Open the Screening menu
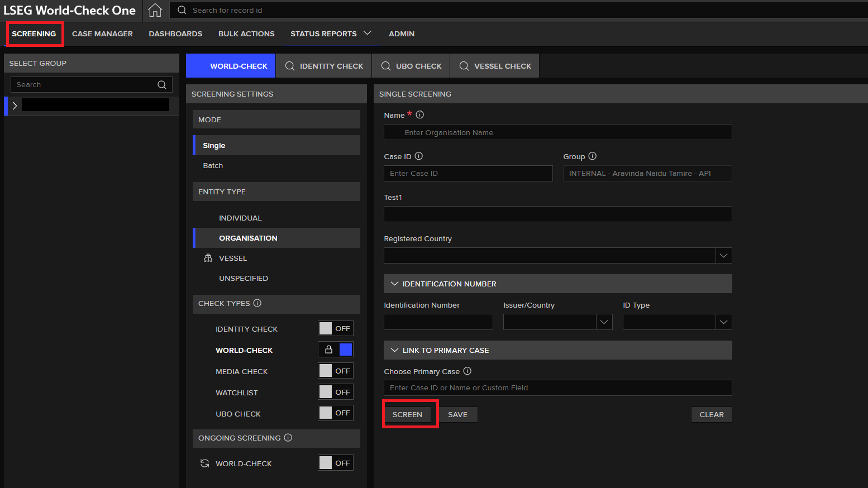Viewport: 868px width, 488px height. [x=34, y=34]
